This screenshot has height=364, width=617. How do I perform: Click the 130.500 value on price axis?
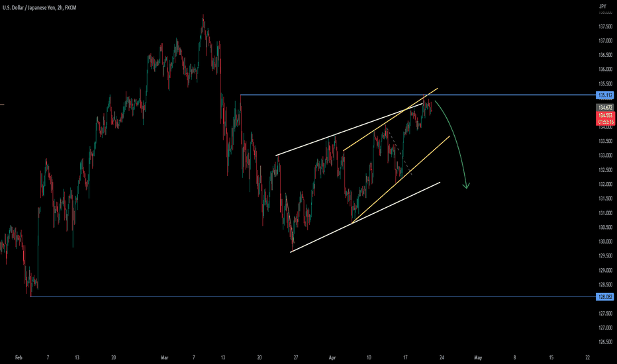pyautogui.click(x=605, y=228)
